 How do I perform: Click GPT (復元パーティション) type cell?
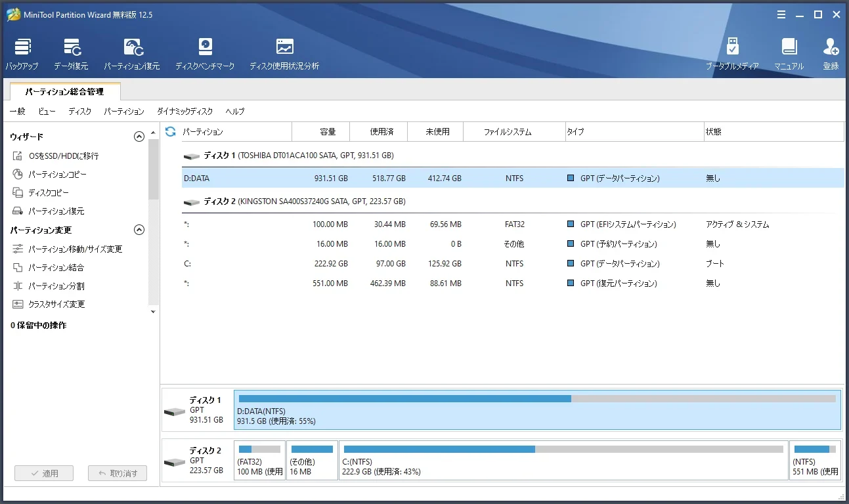point(619,283)
